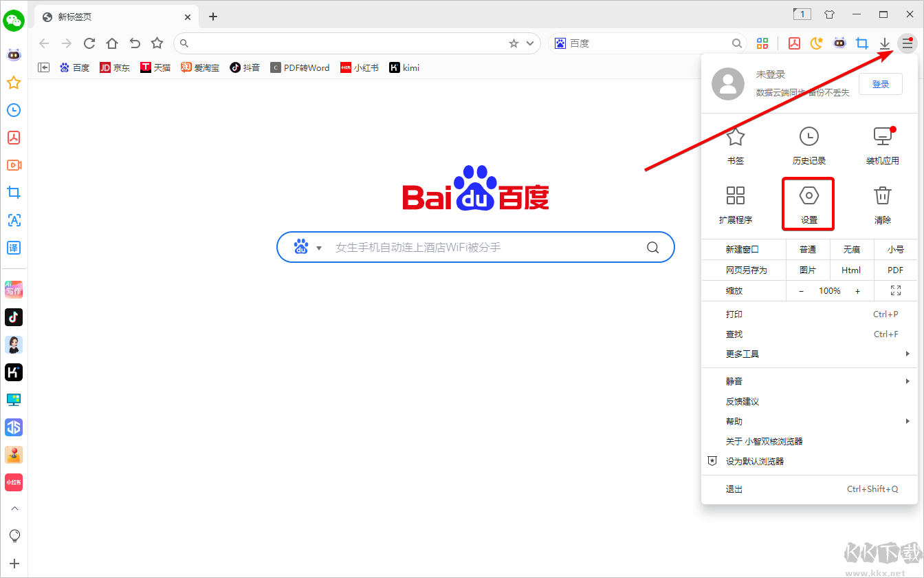
Task: Open Kimi from the sidebar
Action: (14, 372)
